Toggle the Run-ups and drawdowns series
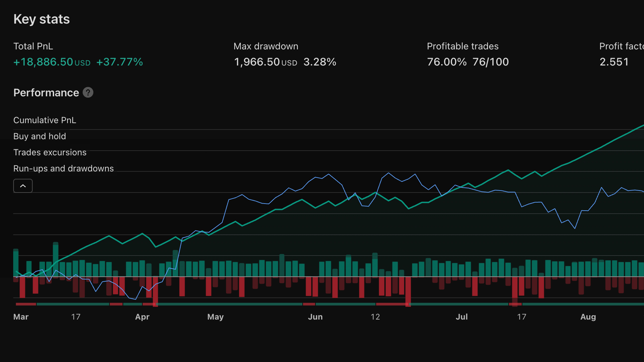The width and height of the screenshot is (644, 362). pos(64,168)
